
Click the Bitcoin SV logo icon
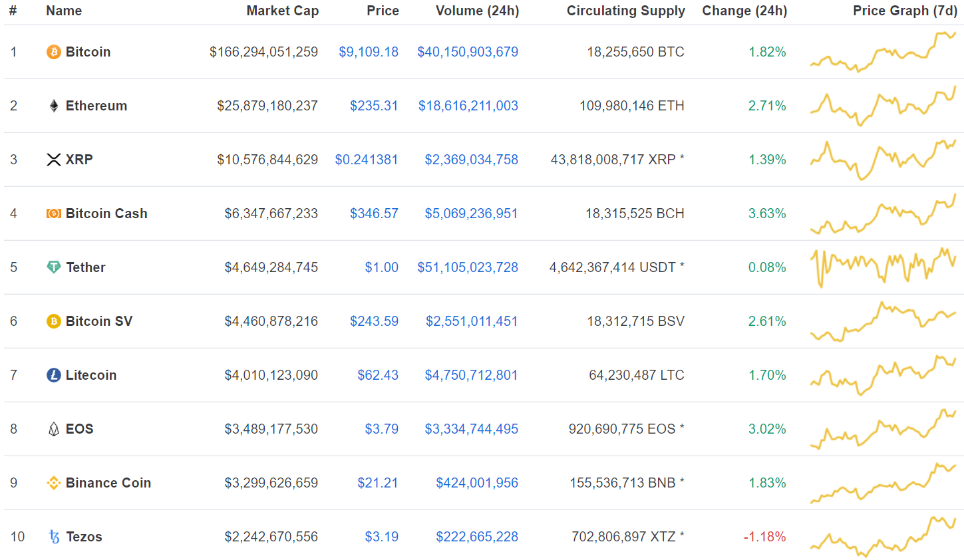(x=53, y=321)
